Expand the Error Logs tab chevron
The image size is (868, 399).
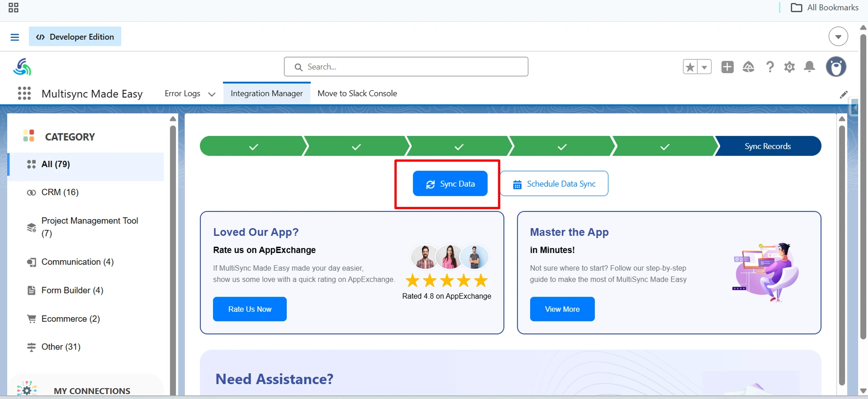tap(212, 94)
